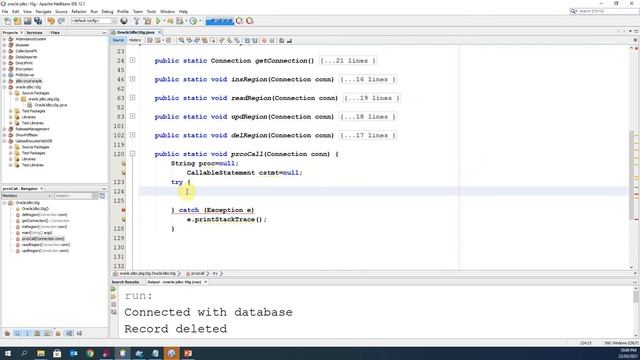The width and height of the screenshot is (640, 360).
Task: Switch to the Files tab
Action: [55, 33]
